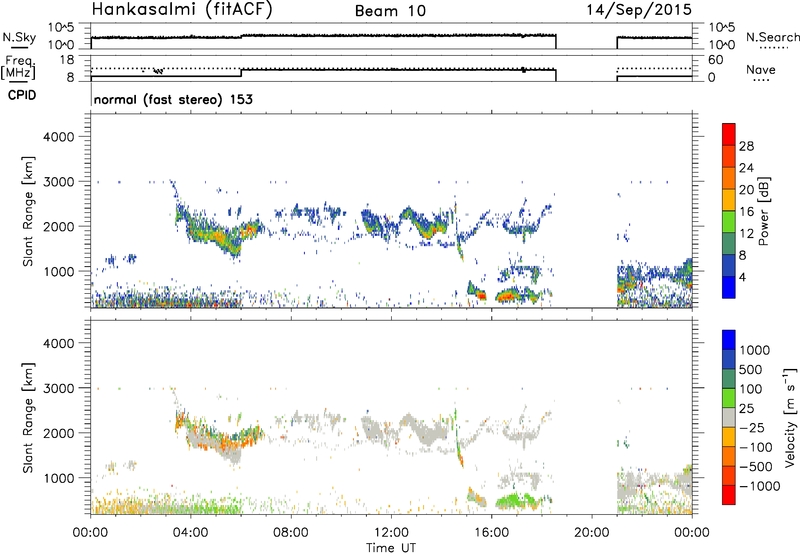Click the "N.Sky" legend label
Image resolution: width=800 pixels, height=554 pixels.
(19, 37)
